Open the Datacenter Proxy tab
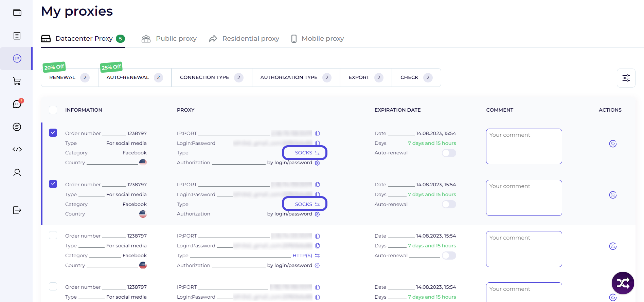The height and width of the screenshot is (302, 644). tap(83, 39)
